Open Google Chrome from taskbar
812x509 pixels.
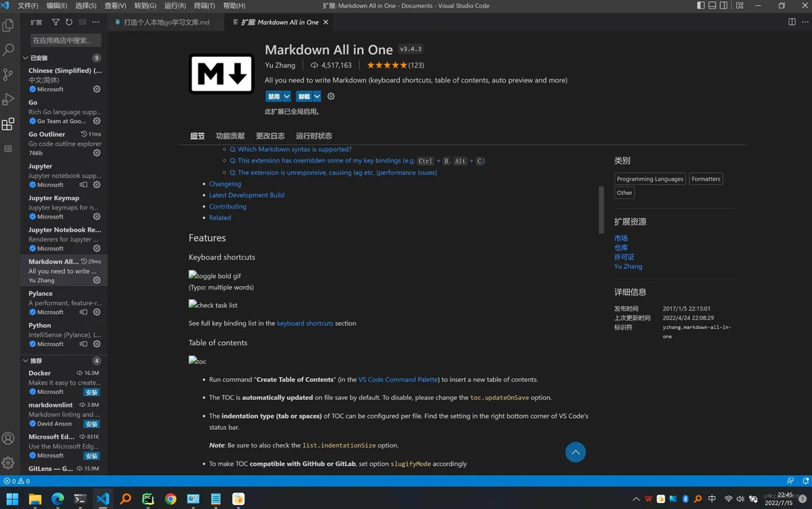point(171,500)
